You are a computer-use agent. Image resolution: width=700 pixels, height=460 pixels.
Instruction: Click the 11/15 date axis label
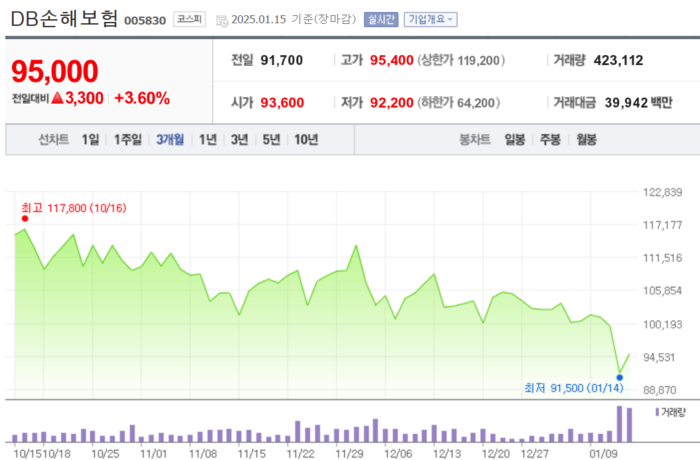251,454
